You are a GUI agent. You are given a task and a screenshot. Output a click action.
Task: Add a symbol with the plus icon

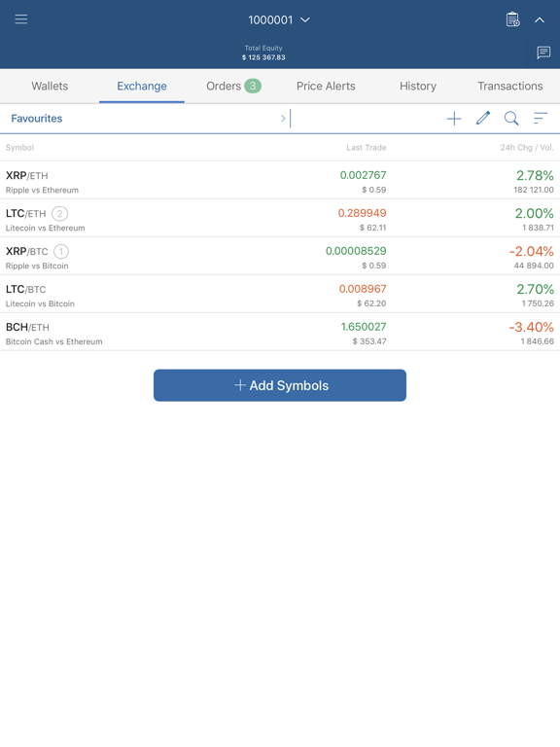click(454, 119)
